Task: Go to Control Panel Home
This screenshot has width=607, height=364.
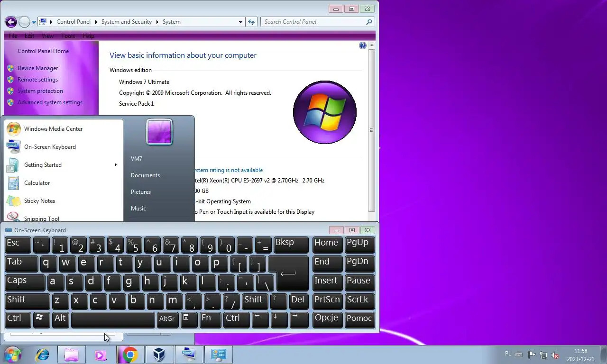Action: (43, 51)
